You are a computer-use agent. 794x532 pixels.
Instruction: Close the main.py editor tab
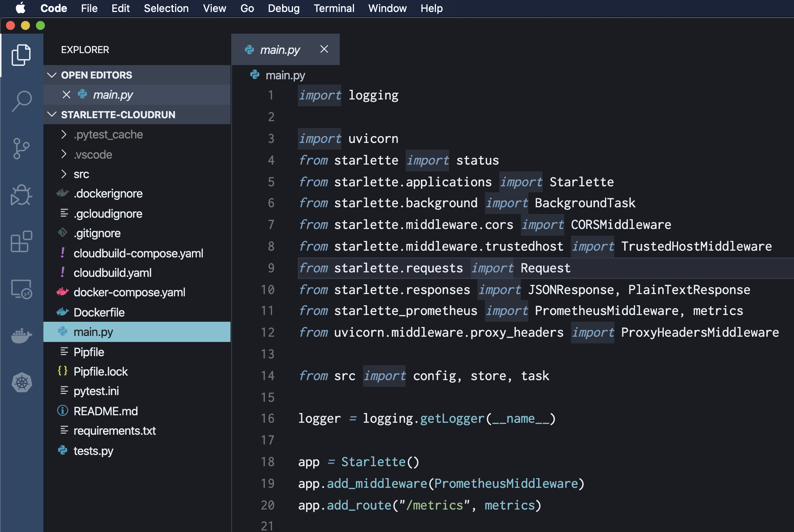(x=324, y=49)
